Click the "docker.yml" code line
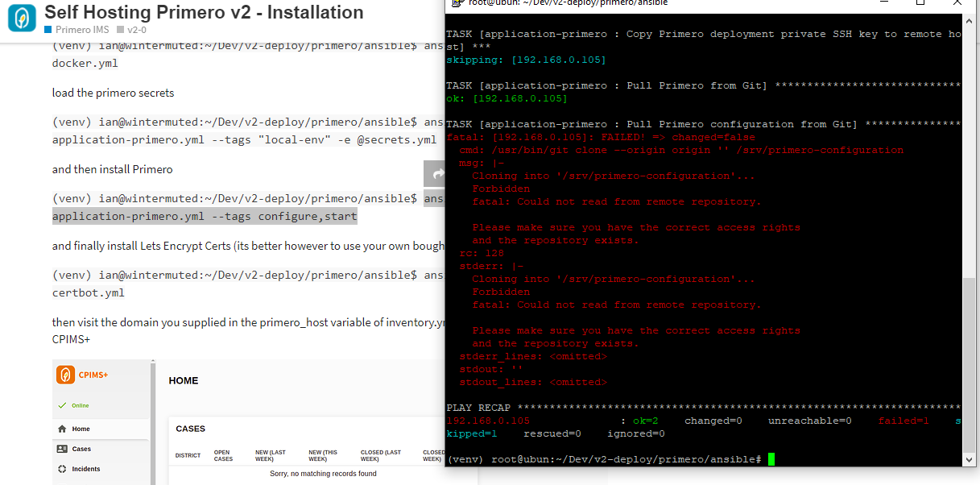 point(84,63)
